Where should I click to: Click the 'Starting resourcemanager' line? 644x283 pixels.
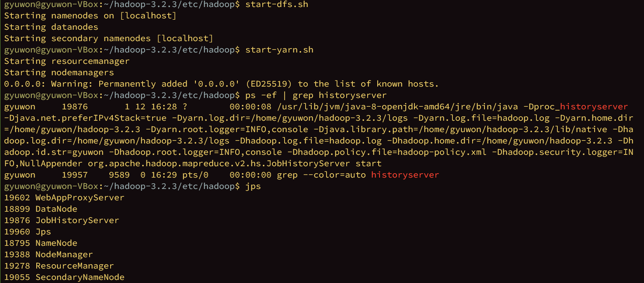pyautogui.click(x=67, y=61)
